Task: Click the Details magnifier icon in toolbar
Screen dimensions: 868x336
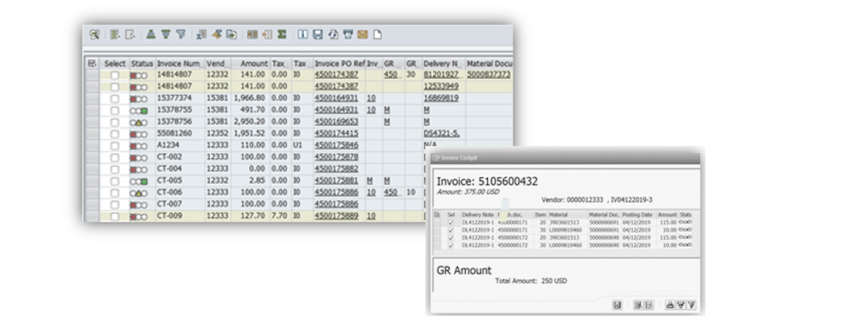Action: (94, 35)
